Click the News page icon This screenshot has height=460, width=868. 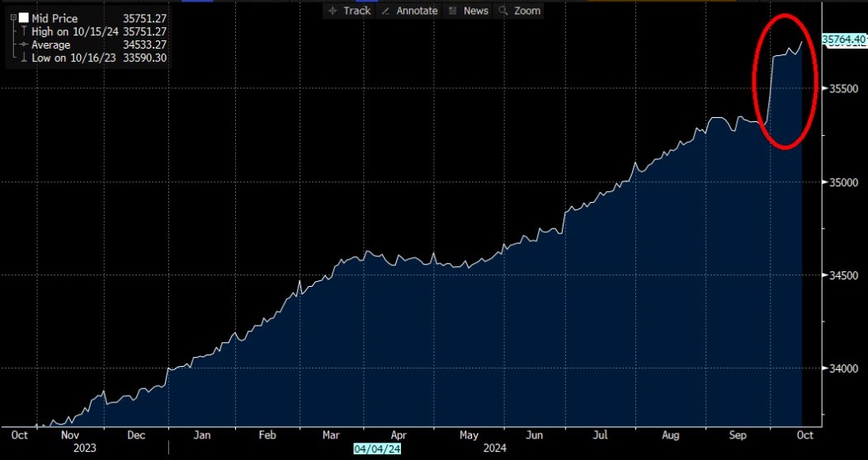click(x=452, y=11)
